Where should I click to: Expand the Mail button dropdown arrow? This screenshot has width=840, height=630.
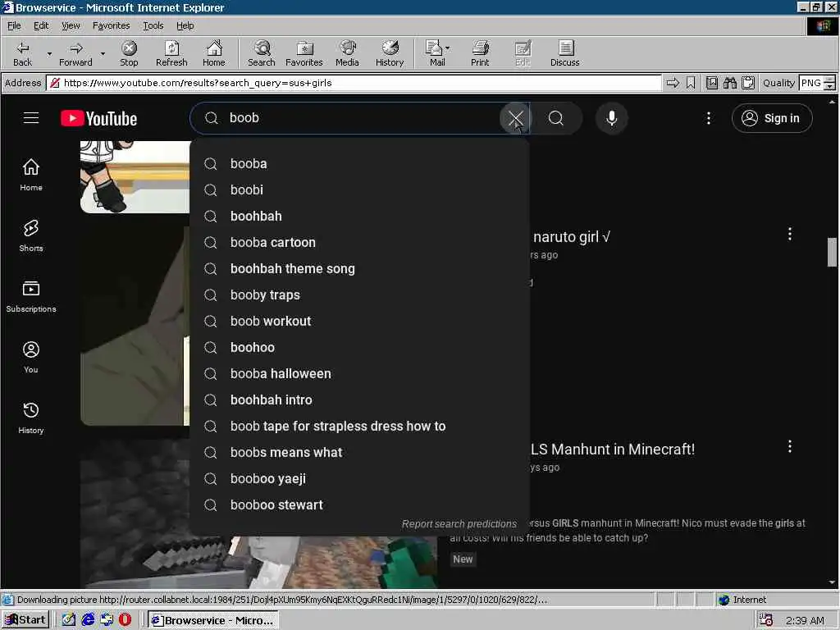[x=448, y=48]
